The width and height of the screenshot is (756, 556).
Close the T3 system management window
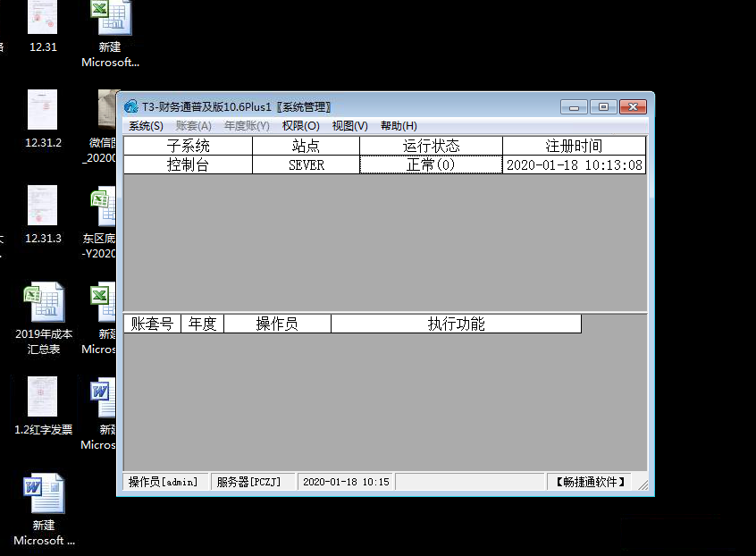(633, 107)
